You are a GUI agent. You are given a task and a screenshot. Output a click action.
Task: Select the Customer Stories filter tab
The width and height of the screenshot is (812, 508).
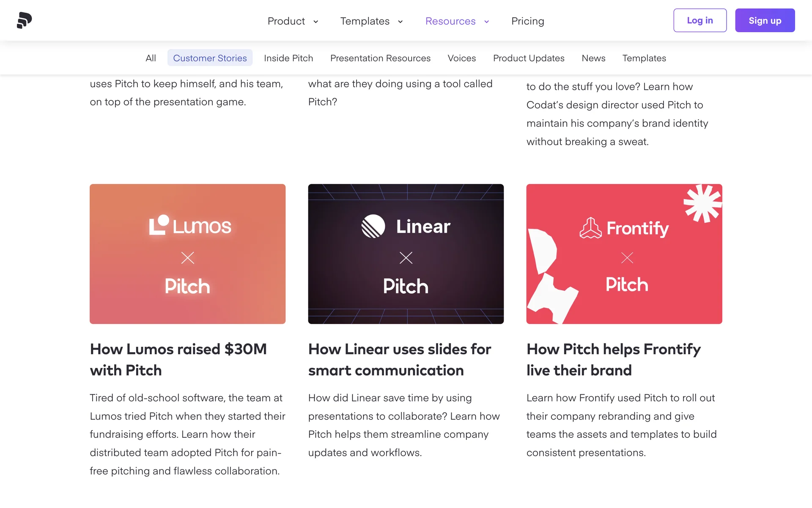click(x=210, y=58)
